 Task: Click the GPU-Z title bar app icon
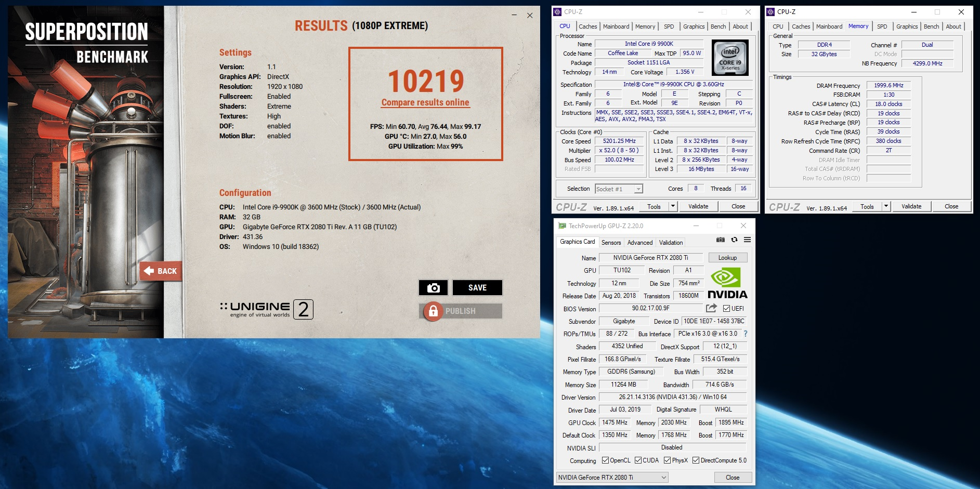562,226
